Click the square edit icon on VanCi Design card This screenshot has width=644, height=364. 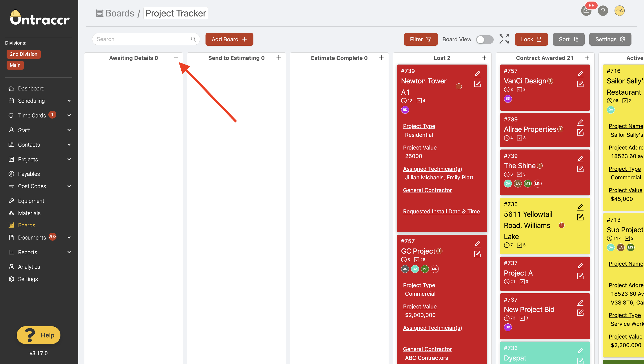[x=580, y=84]
